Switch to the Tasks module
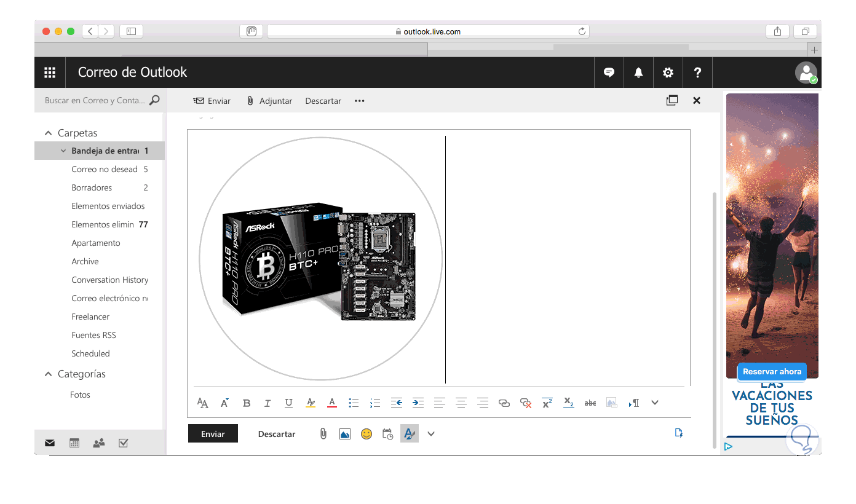 (x=123, y=443)
